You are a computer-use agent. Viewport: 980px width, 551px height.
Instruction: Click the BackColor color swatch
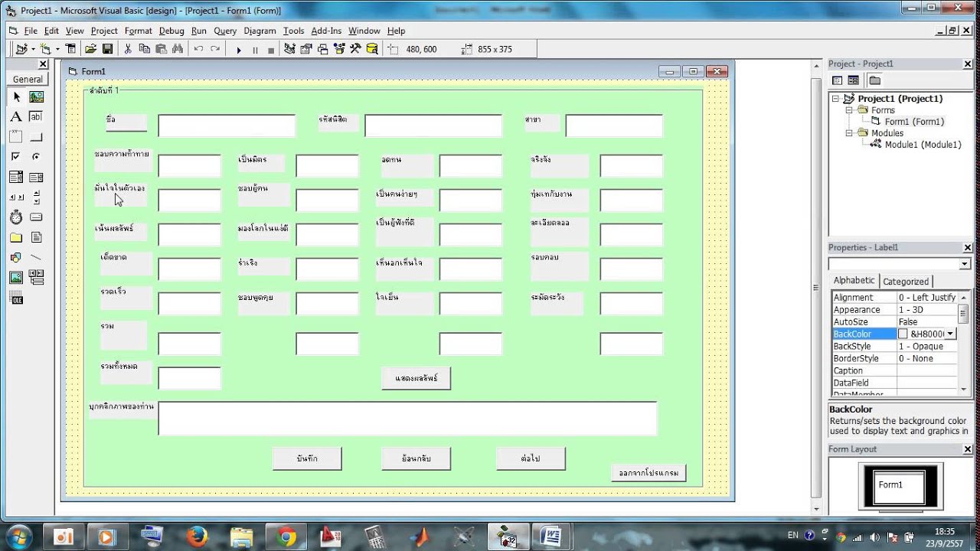(903, 334)
